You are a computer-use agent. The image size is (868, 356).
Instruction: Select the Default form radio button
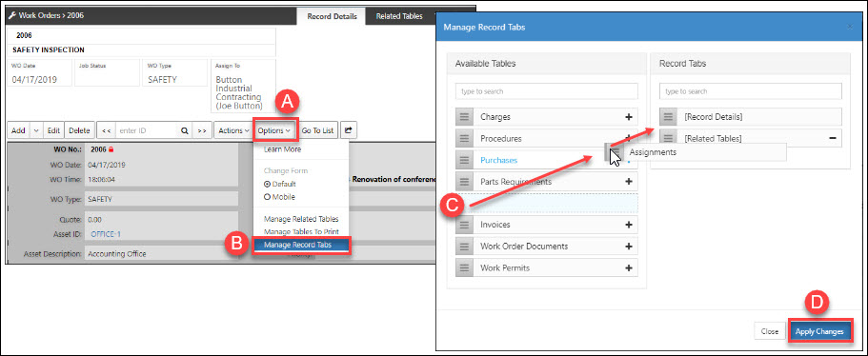[x=268, y=184]
